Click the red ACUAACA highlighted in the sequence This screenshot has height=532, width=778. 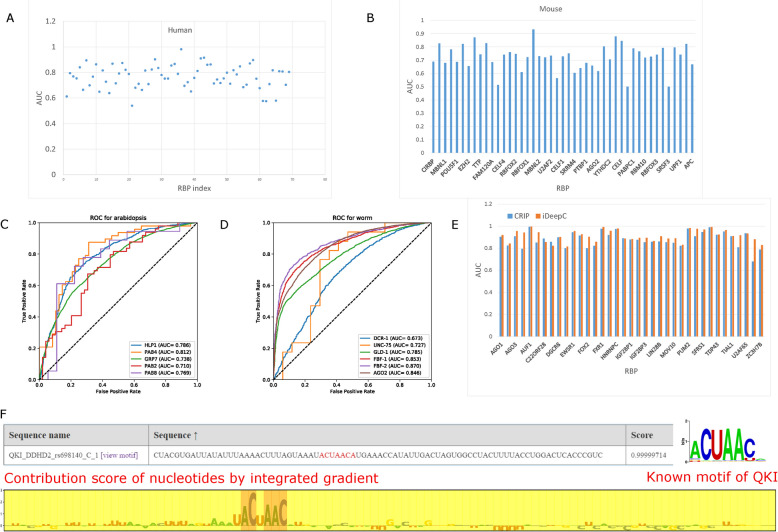point(338,455)
